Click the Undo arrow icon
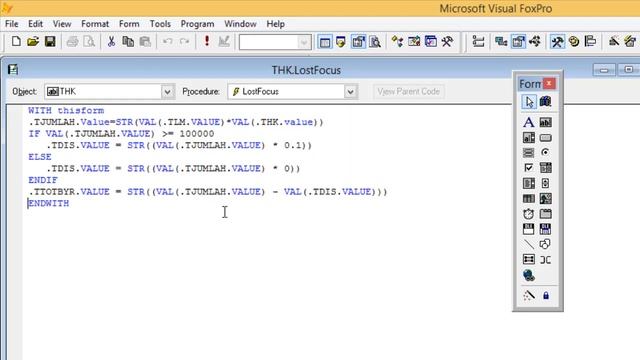This screenshot has width=640, height=360. 167,41
